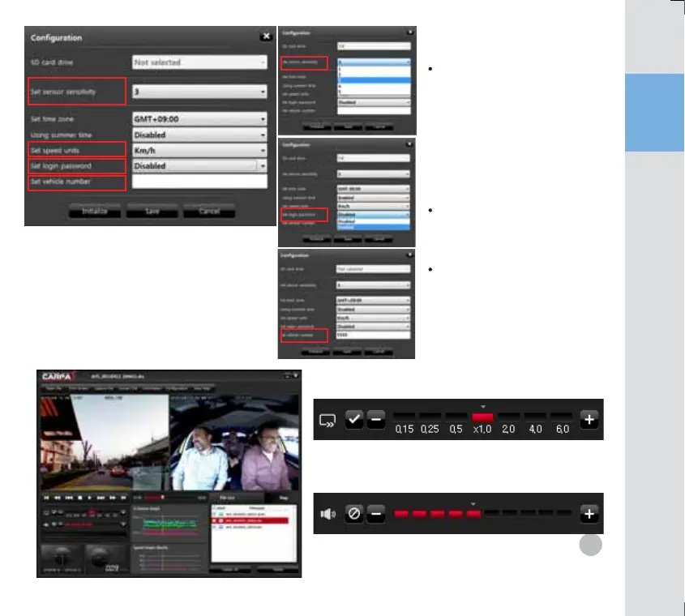Select highlighted password option in middle small dialog

point(374,227)
